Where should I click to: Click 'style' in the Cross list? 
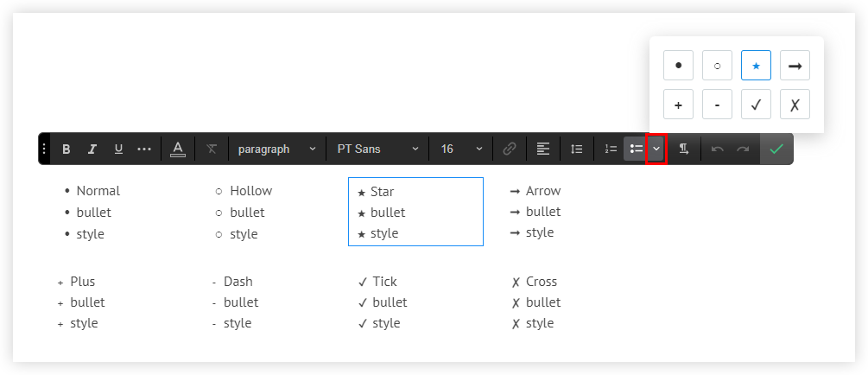click(540, 323)
